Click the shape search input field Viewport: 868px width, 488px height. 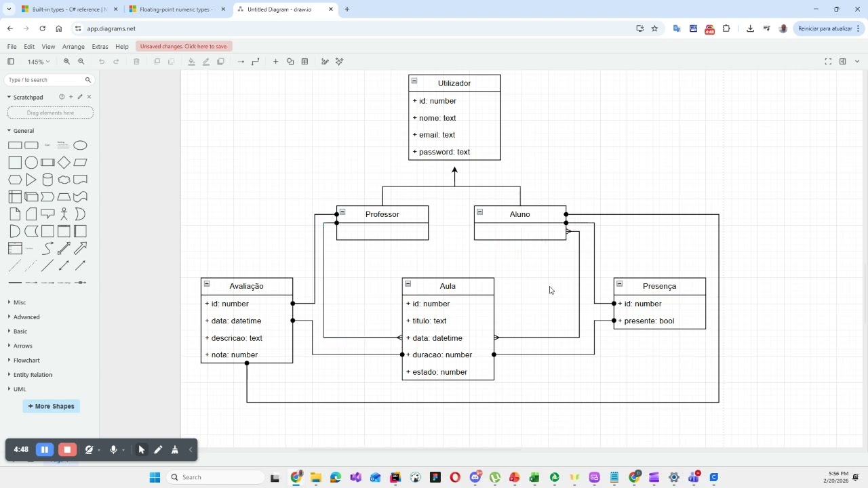click(x=49, y=80)
